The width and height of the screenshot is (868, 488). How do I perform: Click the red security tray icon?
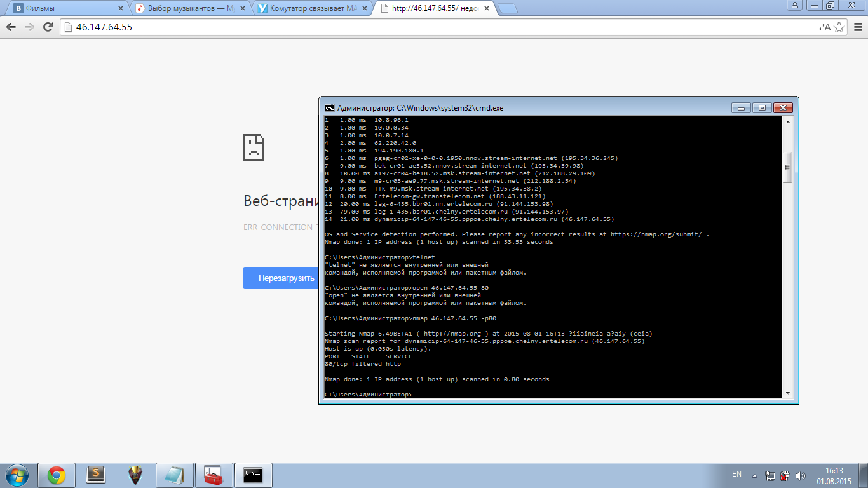point(785,475)
